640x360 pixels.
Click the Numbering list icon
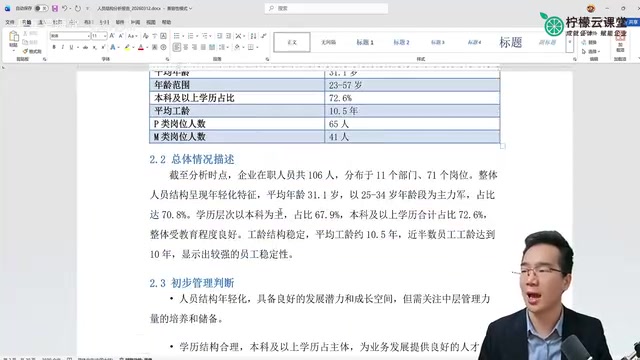click(190, 36)
